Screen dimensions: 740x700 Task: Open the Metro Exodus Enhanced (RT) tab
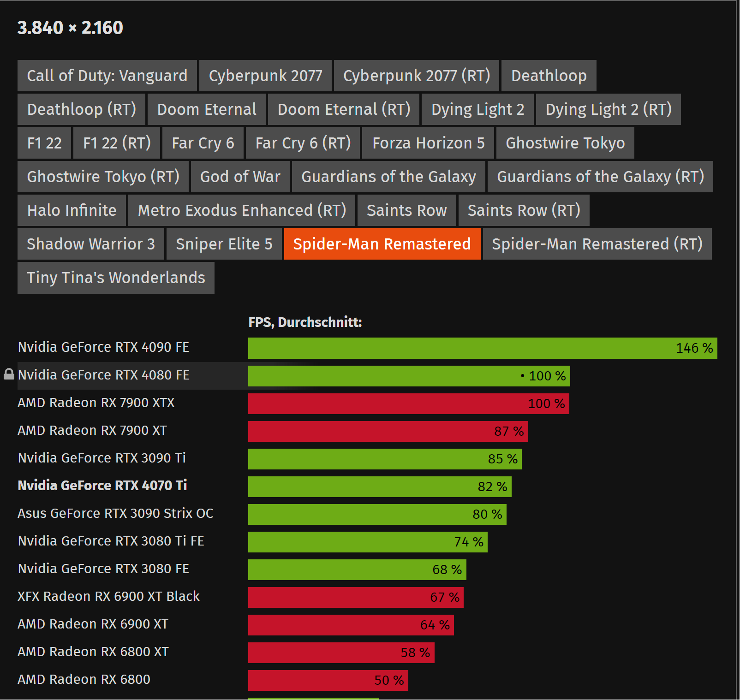(x=242, y=210)
